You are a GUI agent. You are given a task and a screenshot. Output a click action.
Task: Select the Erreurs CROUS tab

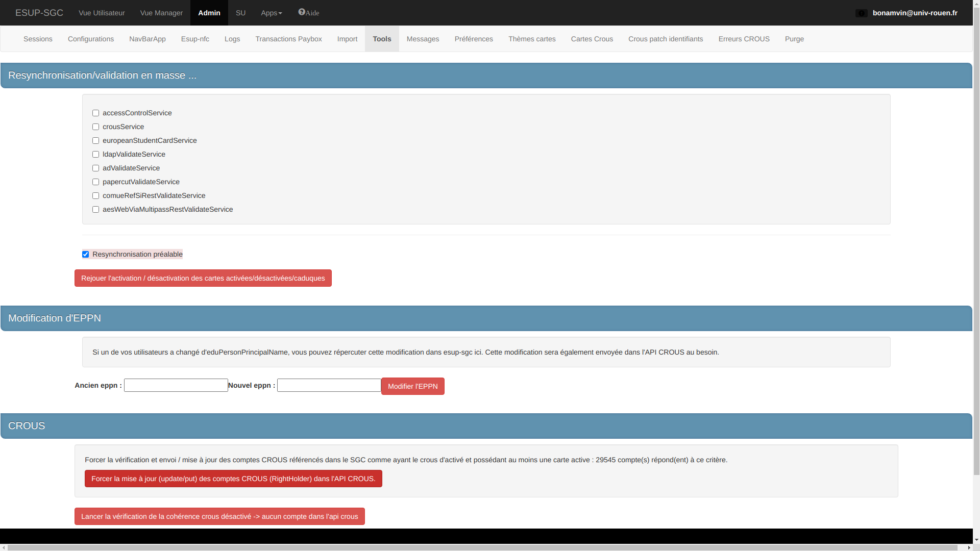[x=744, y=39]
